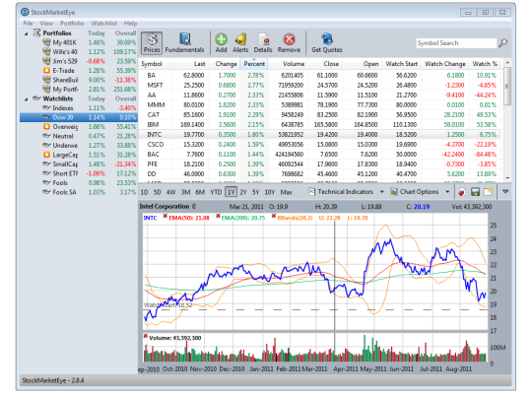The width and height of the screenshot is (532, 393).
Task: Open the Chart Options dropdown
Action: pyautogui.click(x=420, y=192)
